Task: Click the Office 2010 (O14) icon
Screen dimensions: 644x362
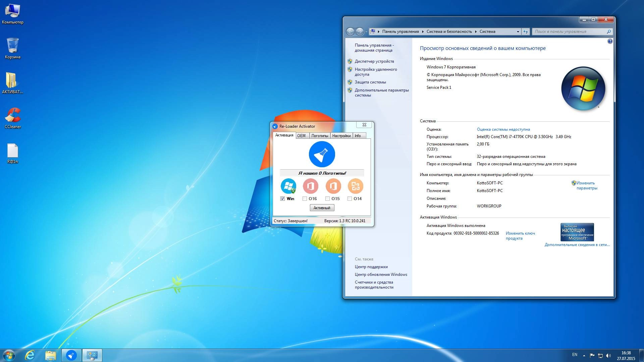Action: pos(356,186)
